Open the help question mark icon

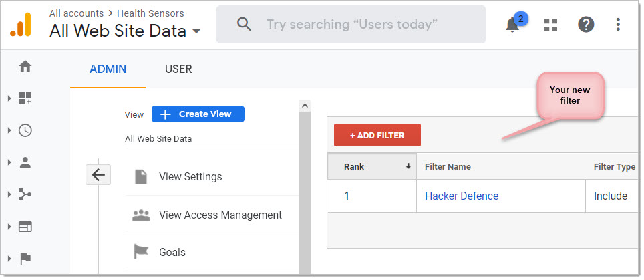click(586, 25)
